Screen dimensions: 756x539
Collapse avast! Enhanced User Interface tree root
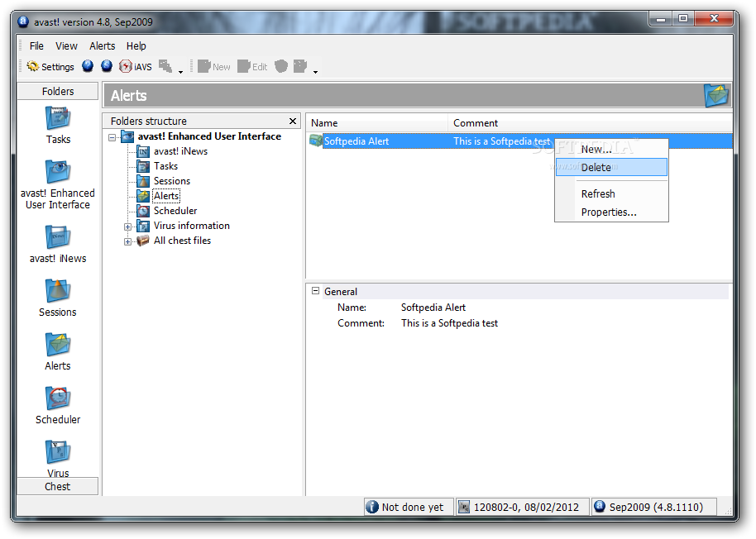[112, 137]
